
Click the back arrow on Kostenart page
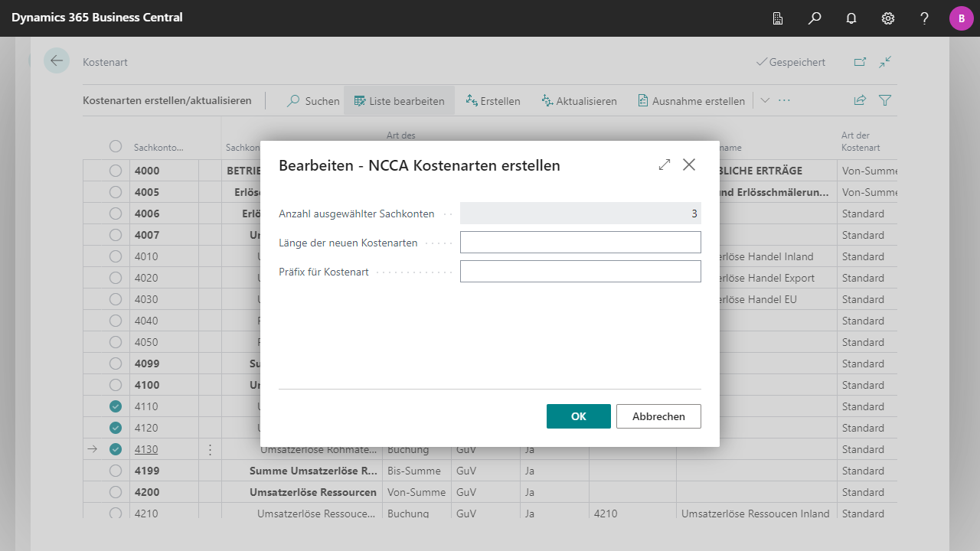pyautogui.click(x=57, y=61)
